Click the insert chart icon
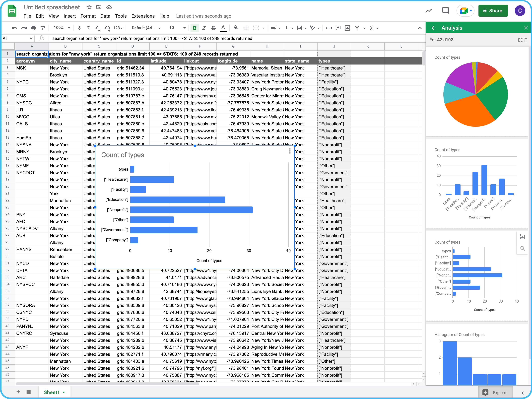532x399 pixels. (x=347, y=28)
